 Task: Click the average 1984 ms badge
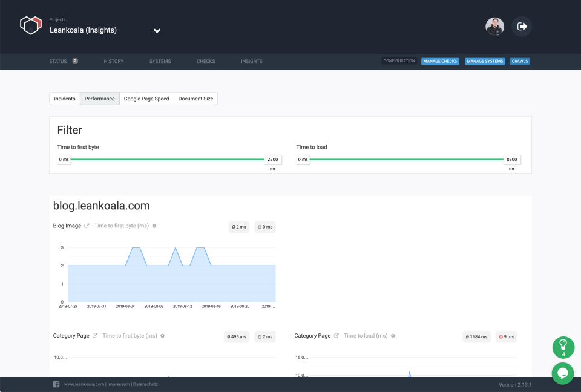click(476, 336)
